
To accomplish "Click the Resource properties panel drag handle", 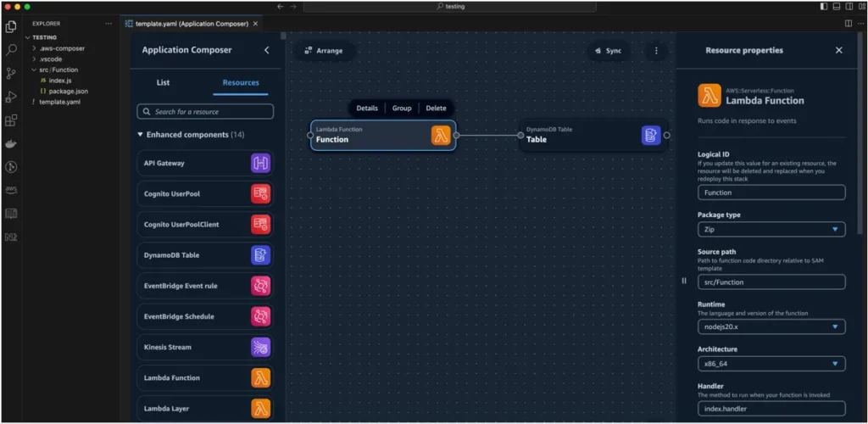I will coord(684,281).
